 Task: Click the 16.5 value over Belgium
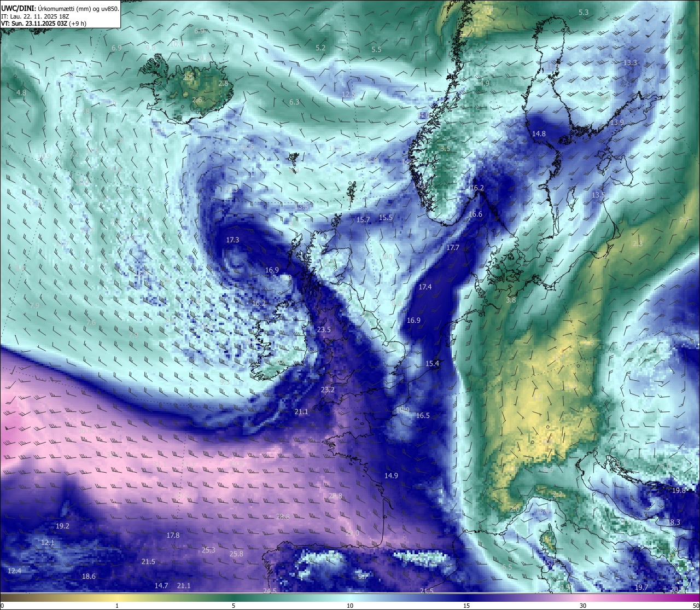coord(423,416)
